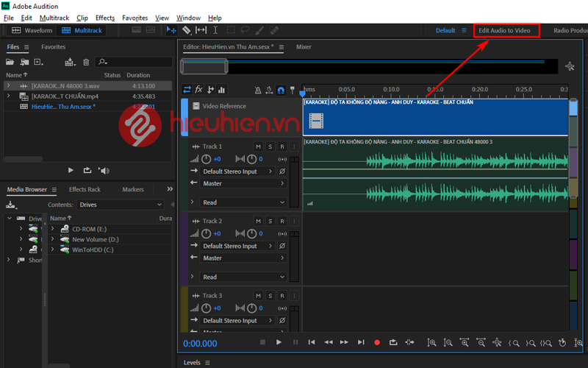This screenshot has height=368, width=588.
Task: Select Default workspace
Action: pyautogui.click(x=445, y=30)
